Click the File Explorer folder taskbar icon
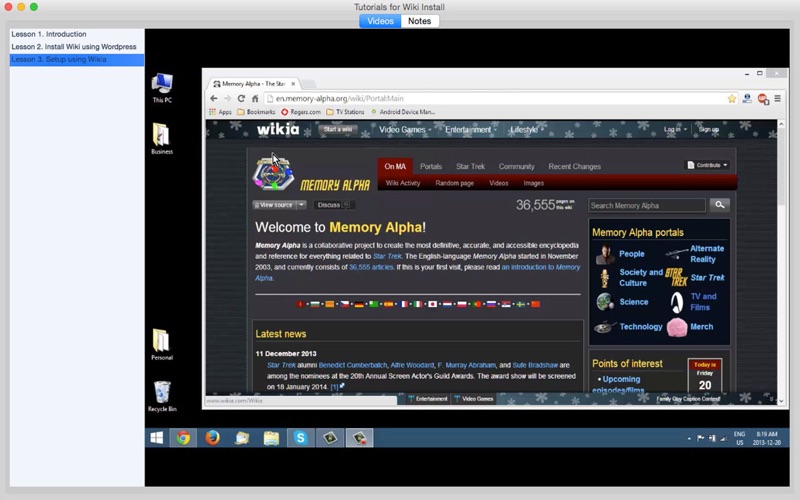Image resolution: width=800 pixels, height=500 pixels. [x=271, y=438]
